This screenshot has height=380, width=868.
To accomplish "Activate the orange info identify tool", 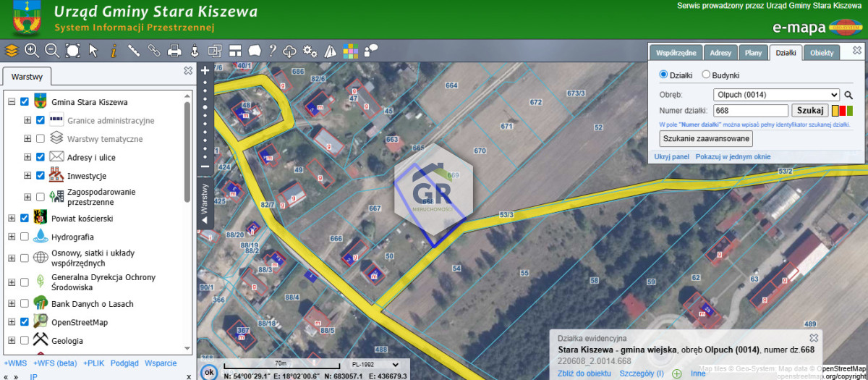I will [114, 51].
